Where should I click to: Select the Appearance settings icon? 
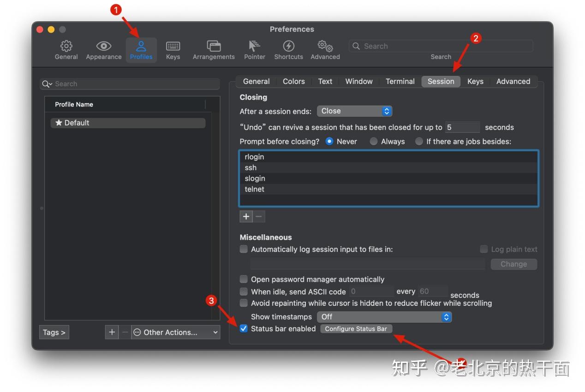103,49
